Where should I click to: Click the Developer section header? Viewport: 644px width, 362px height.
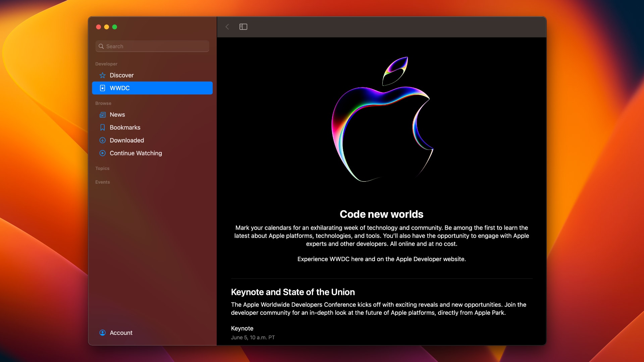point(106,64)
